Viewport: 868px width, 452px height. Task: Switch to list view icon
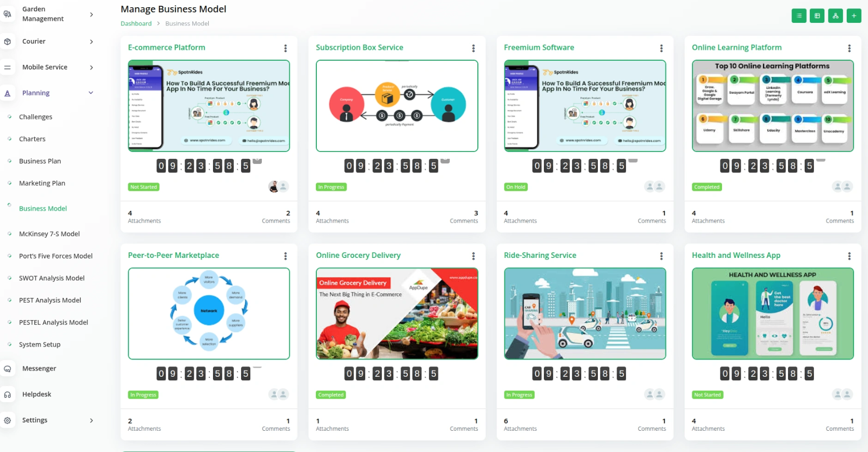pyautogui.click(x=799, y=16)
